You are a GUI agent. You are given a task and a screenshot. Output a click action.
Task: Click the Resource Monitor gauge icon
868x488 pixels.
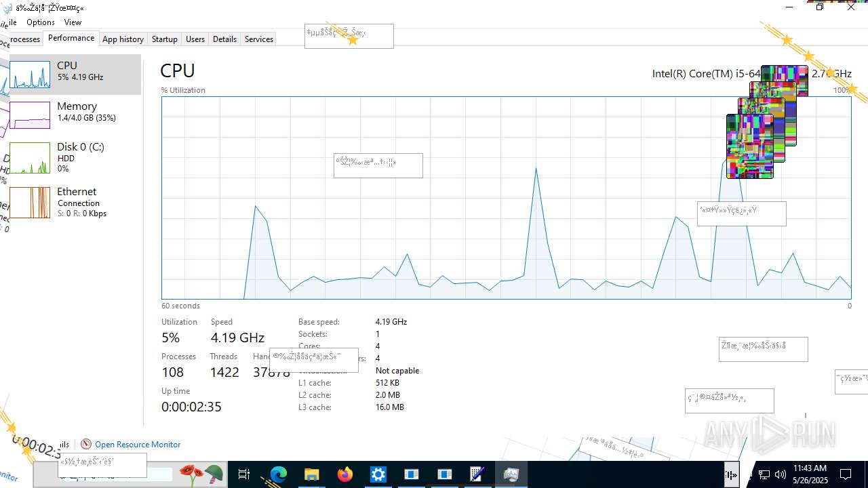tap(86, 444)
